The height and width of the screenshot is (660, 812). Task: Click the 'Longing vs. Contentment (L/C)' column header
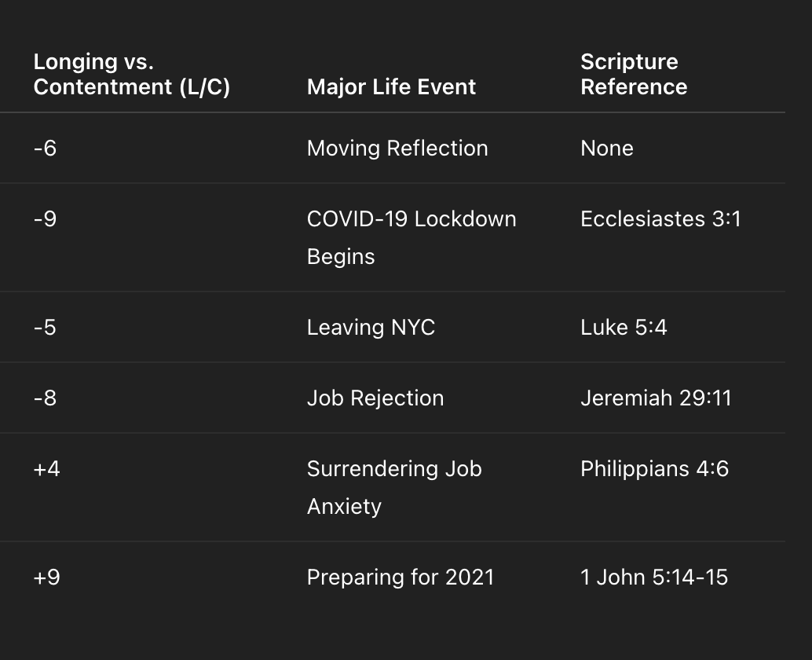tap(131, 74)
